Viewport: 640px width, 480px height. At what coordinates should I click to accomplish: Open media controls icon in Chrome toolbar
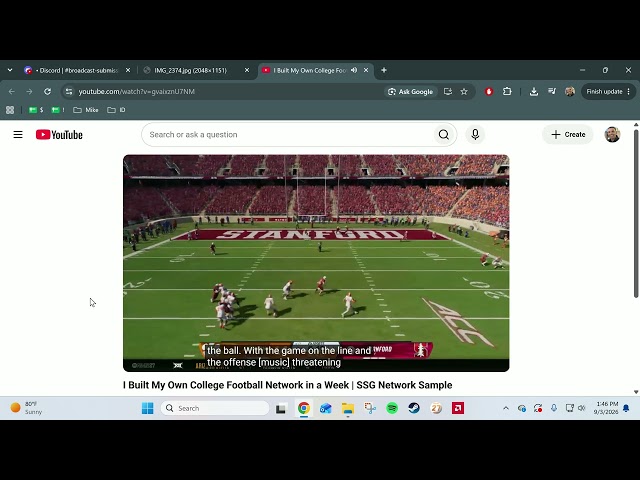(x=552, y=91)
